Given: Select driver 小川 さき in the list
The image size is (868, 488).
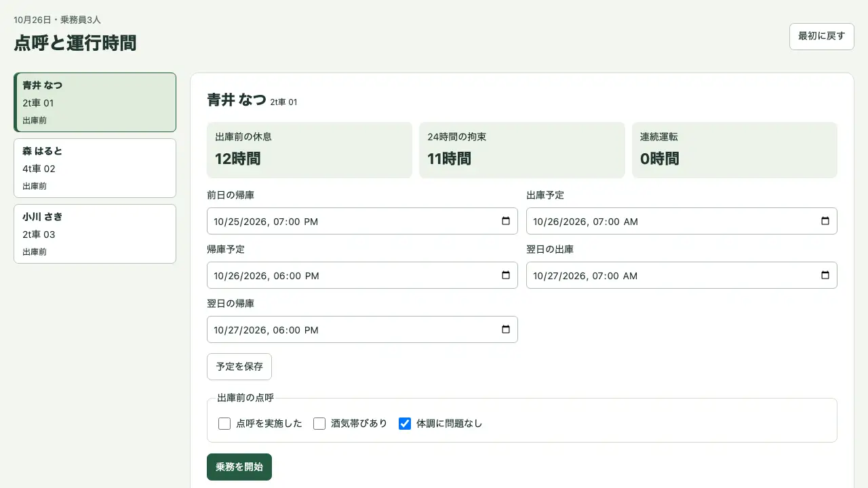Looking at the screenshot, I should point(95,234).
